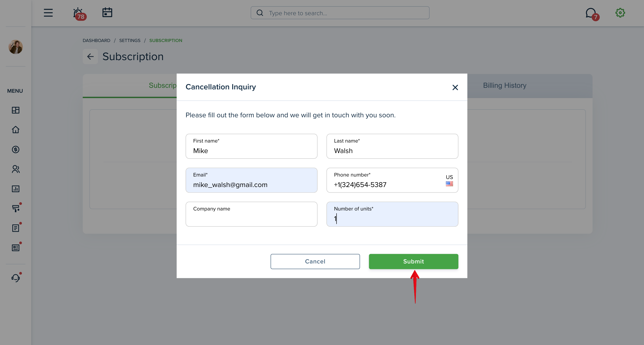This screenshot has width=644, height=345.
Task: Select the US flag country code selector
Action: tap(449, 180)
